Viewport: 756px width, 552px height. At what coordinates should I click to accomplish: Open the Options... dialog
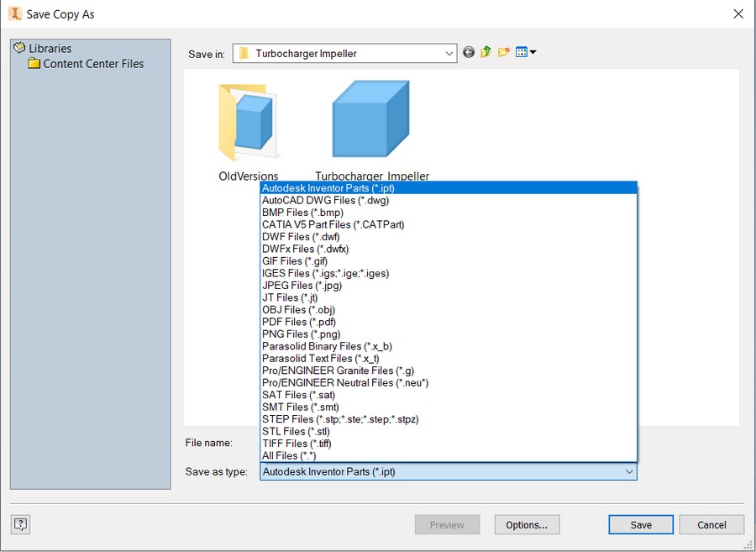[x=527, y=524]
